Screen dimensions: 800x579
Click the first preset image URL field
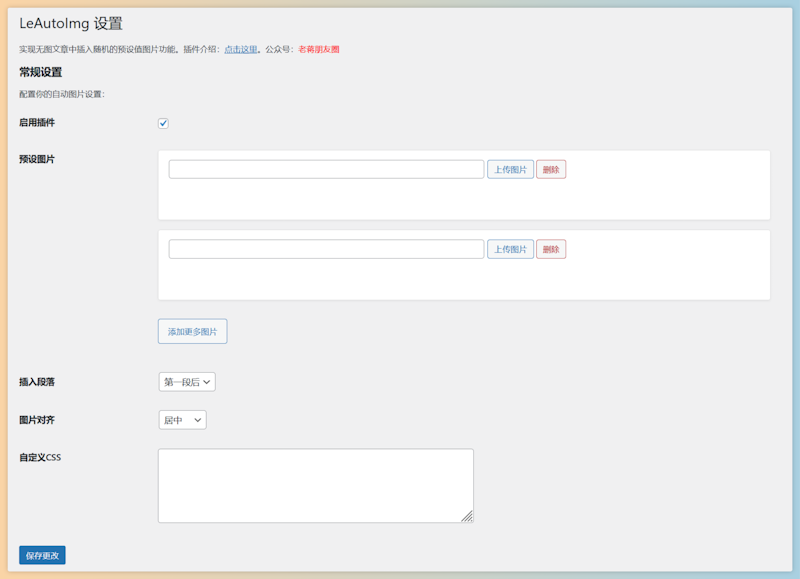click(326, 170)
